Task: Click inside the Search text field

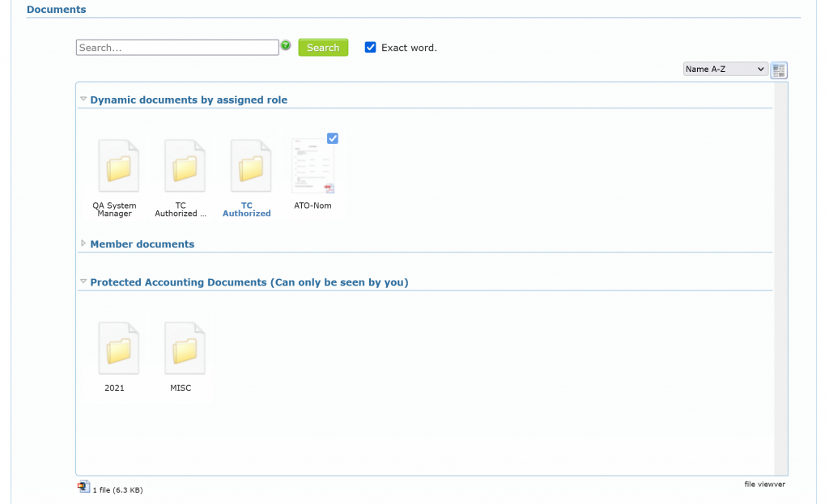Action: point(177,48)
